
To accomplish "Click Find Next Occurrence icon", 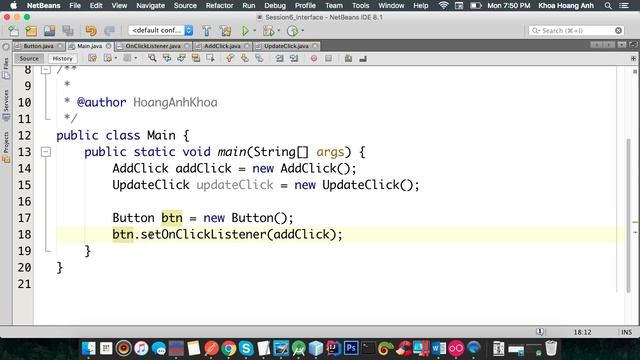I will pyautogui.click(x=181, y=58).
